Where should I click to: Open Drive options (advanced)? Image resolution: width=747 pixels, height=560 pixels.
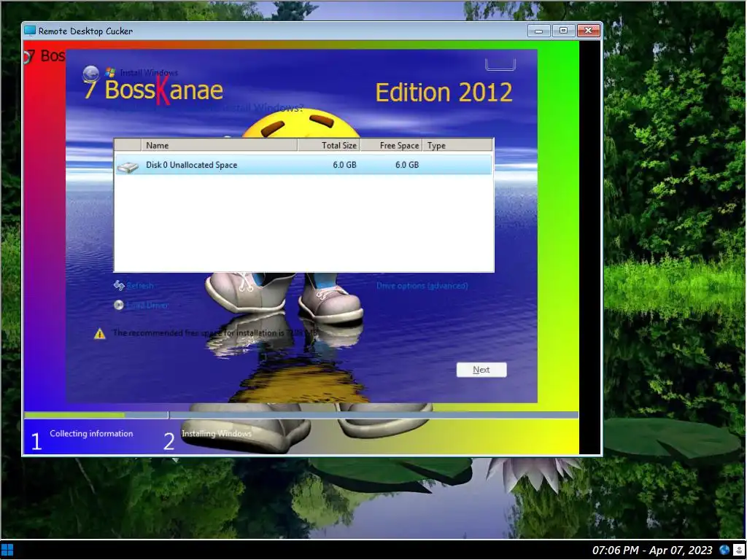(422, 286)
